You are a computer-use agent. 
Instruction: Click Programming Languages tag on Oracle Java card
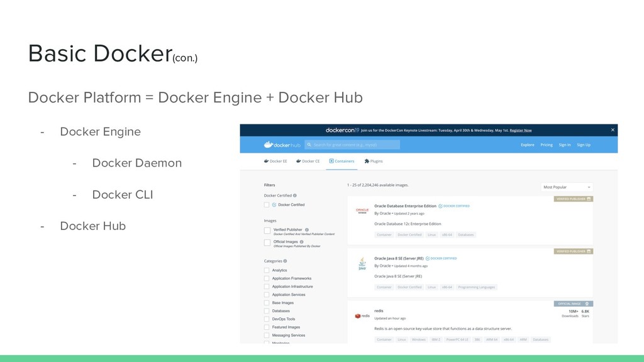pos(477,287)
